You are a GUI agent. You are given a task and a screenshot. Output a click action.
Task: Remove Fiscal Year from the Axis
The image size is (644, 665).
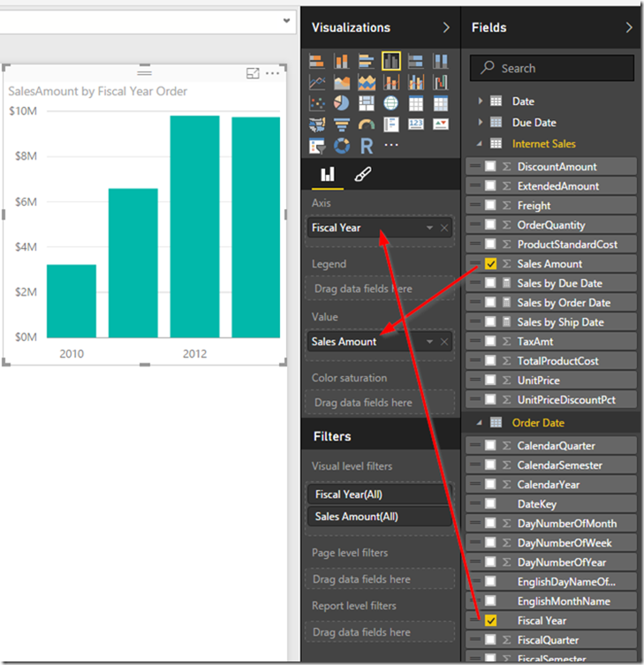pyautogui.click(x=444, y=228)
